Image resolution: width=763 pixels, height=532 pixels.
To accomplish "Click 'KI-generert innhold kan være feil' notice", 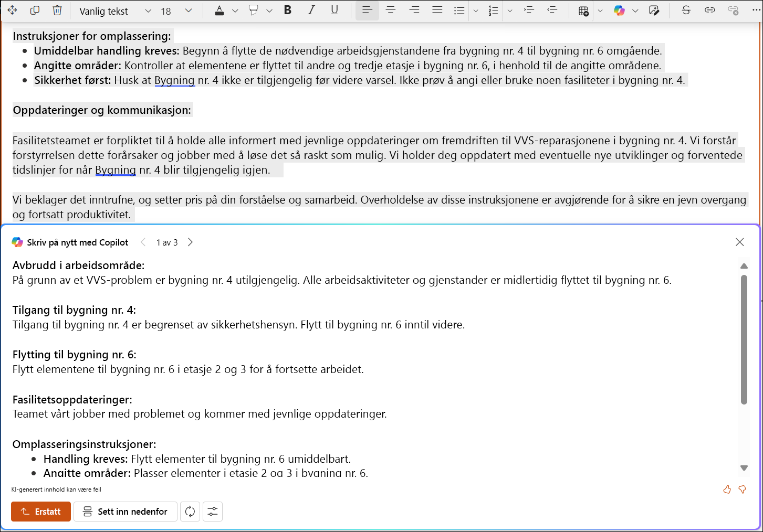I will [56, 490].
